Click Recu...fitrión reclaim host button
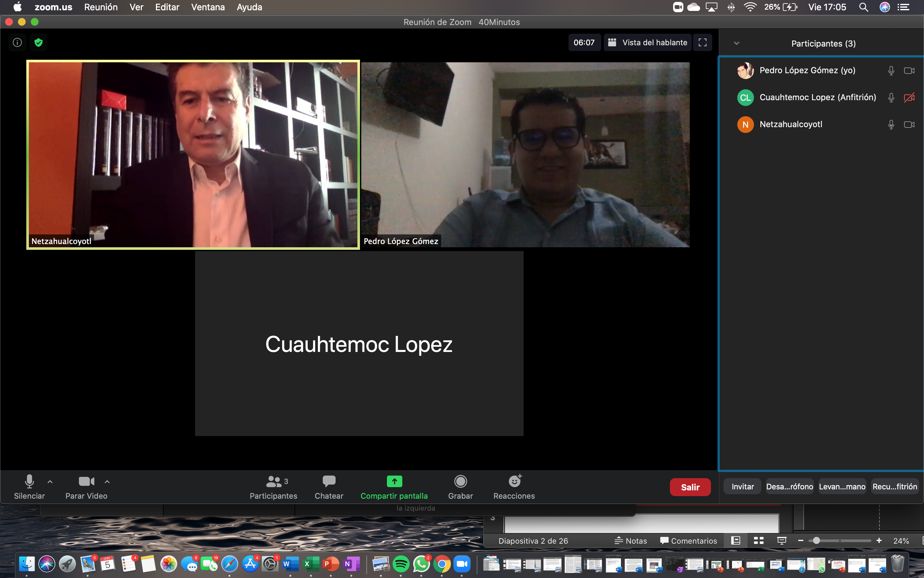The height and width of the screenshot is (578, 924). (x=894, y=486)
